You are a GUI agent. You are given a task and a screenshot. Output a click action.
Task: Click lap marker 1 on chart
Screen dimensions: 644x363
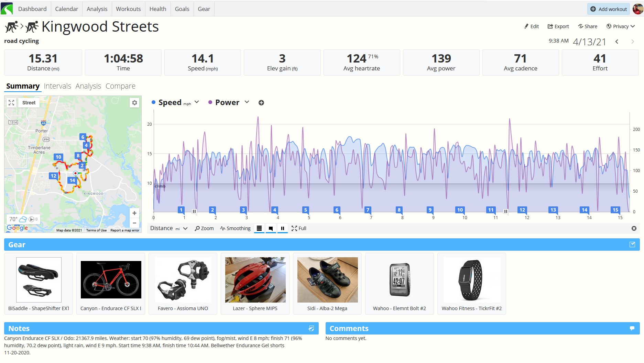click(181, 210)
